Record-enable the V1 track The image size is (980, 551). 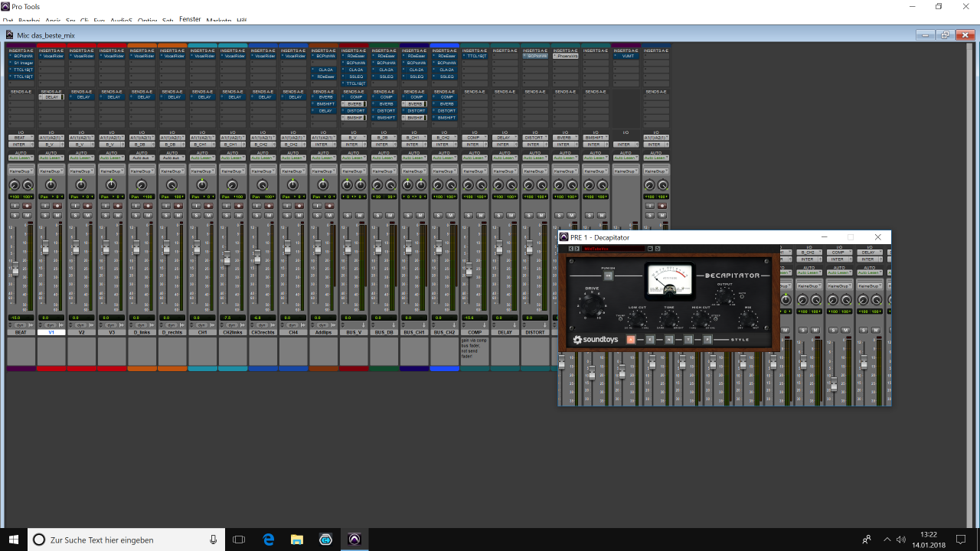tap(57, 206)
